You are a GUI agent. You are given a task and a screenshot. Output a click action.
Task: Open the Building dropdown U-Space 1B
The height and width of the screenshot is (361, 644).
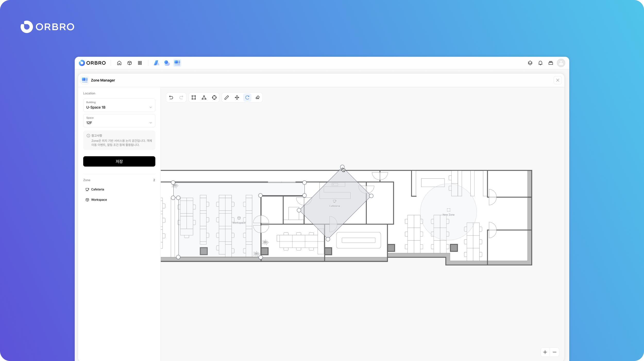click(x=119, y=105)
